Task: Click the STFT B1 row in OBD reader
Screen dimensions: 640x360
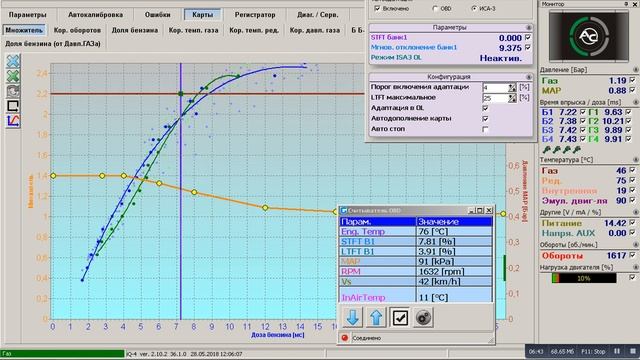Action: (x=416, y=242)
